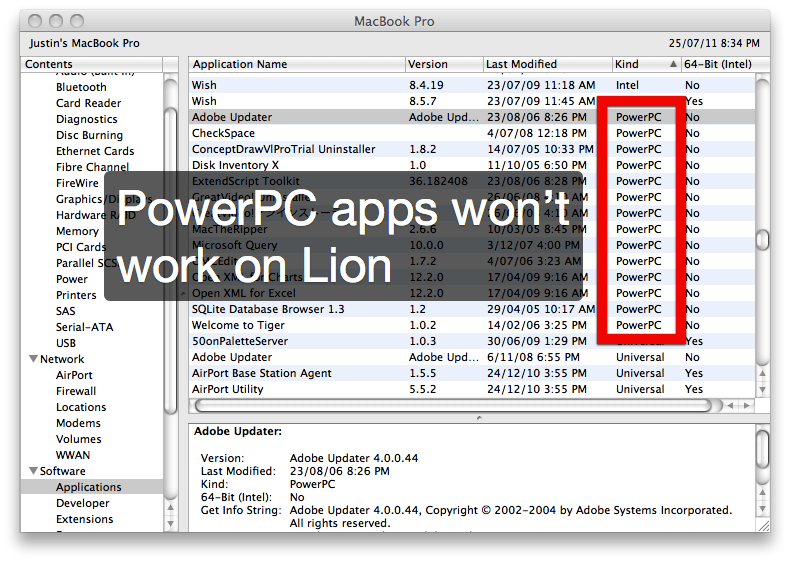Sort by Last Modified column header
The height and width of the screenshot is (562, 790).
click(548, 64)
